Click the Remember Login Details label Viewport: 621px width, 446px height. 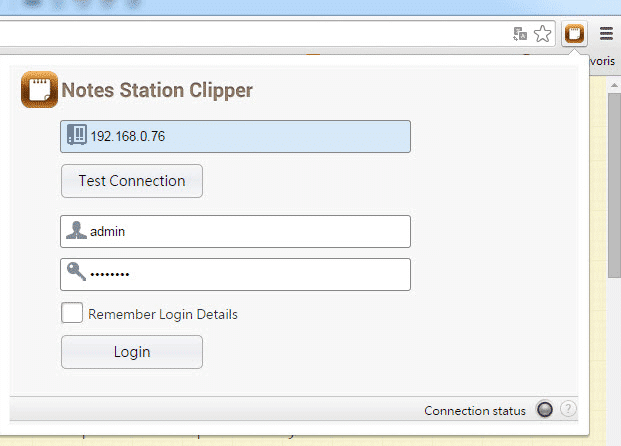coord(163,314)
